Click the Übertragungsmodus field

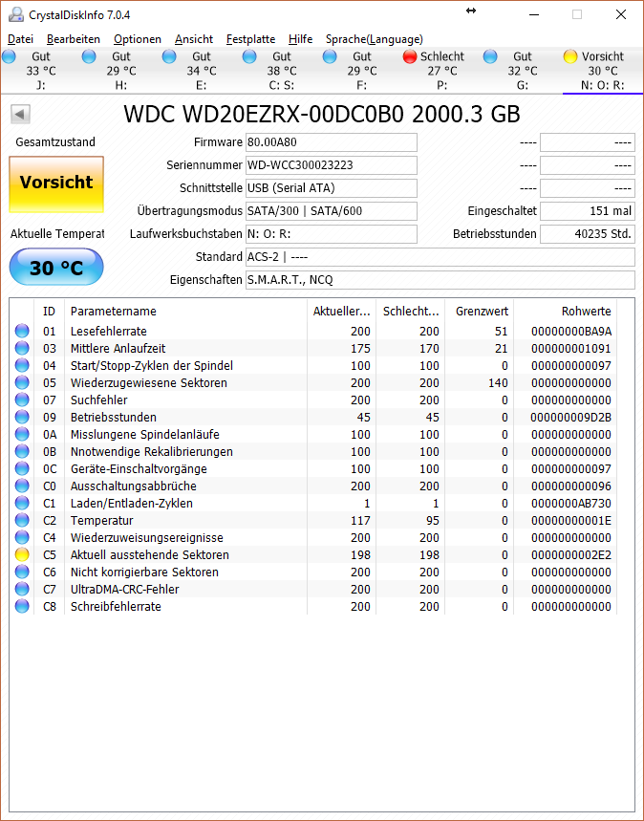(x=332, y=211)
